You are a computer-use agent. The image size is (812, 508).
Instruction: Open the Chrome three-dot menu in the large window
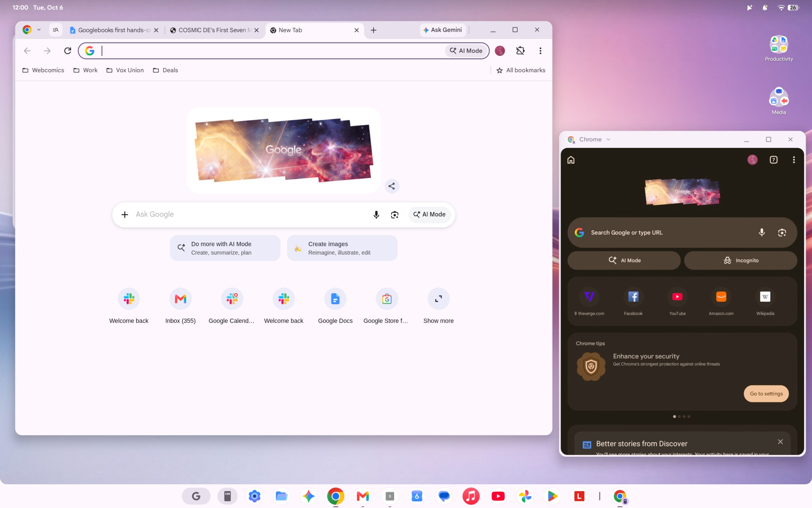coord(540,51)
